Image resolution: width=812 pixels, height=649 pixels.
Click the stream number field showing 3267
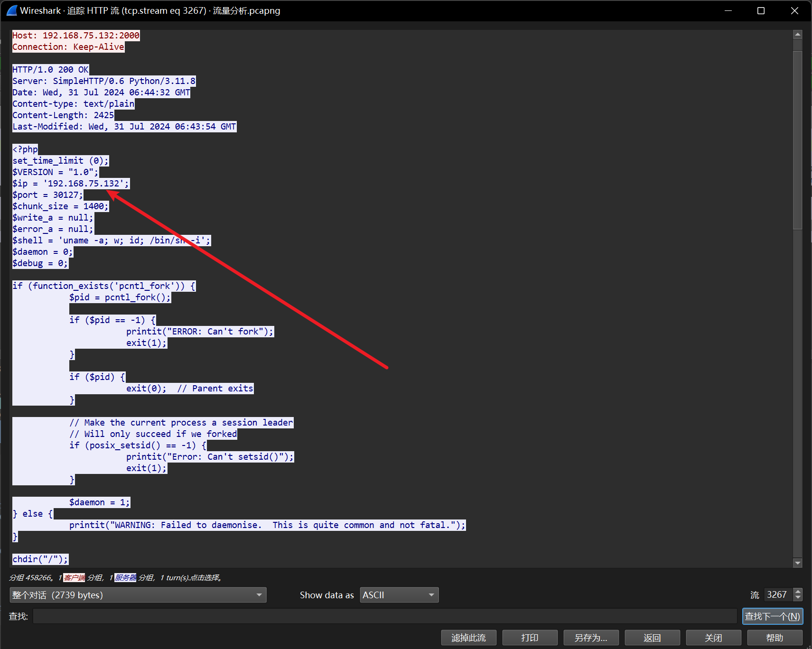pos(777,595)
